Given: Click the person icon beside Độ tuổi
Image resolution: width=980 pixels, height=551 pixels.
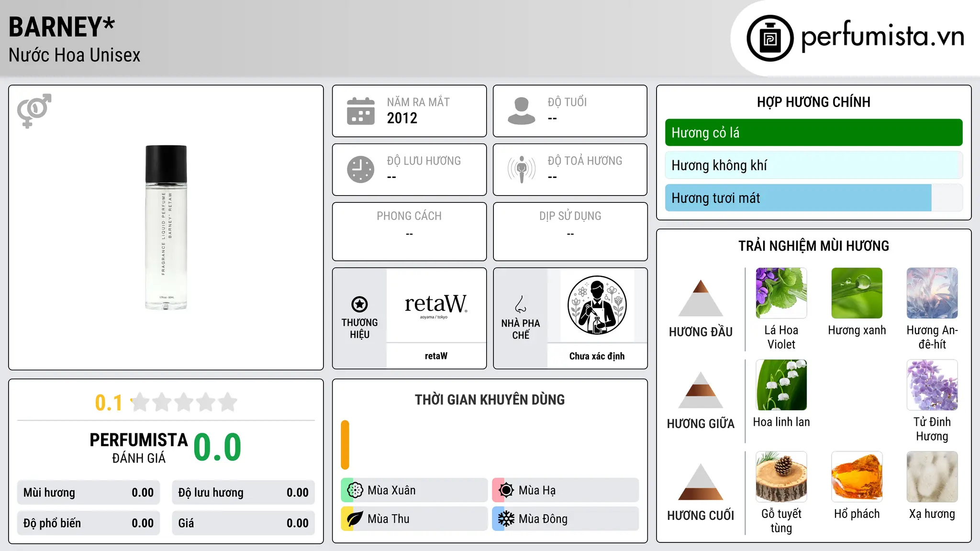Looking at the screenshot, I should tap(522, 111).
